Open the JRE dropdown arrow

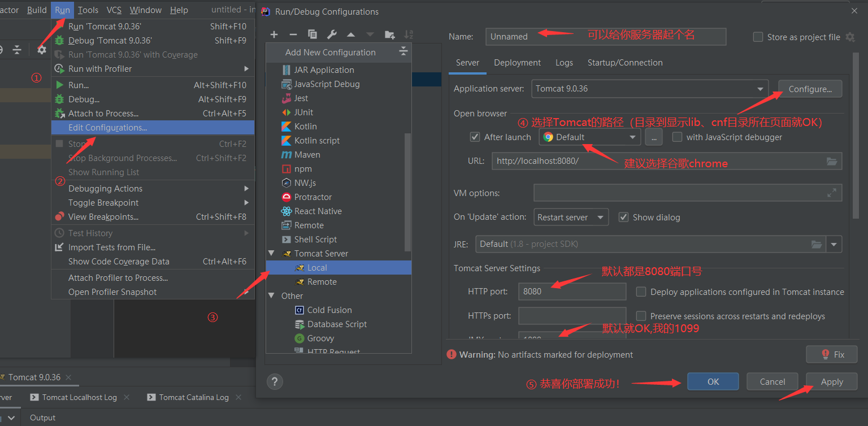834,244
